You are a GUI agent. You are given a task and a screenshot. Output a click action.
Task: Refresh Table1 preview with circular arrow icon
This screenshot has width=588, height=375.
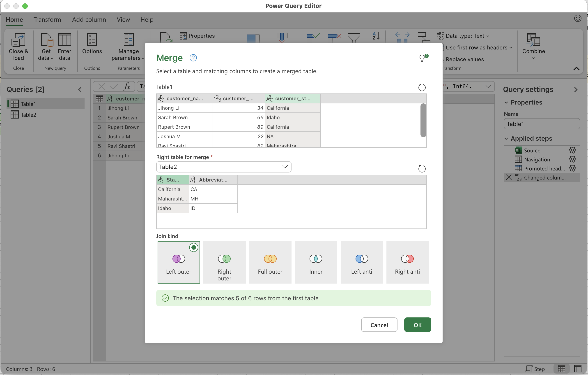pos(422,87)
